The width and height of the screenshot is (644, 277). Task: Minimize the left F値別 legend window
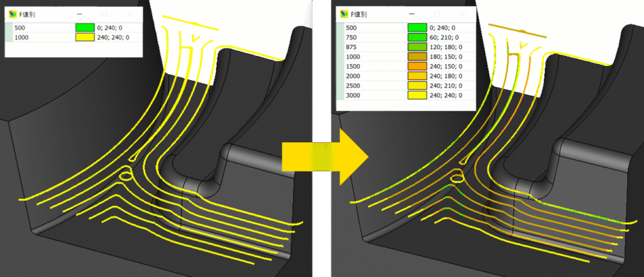pos(79,14)
